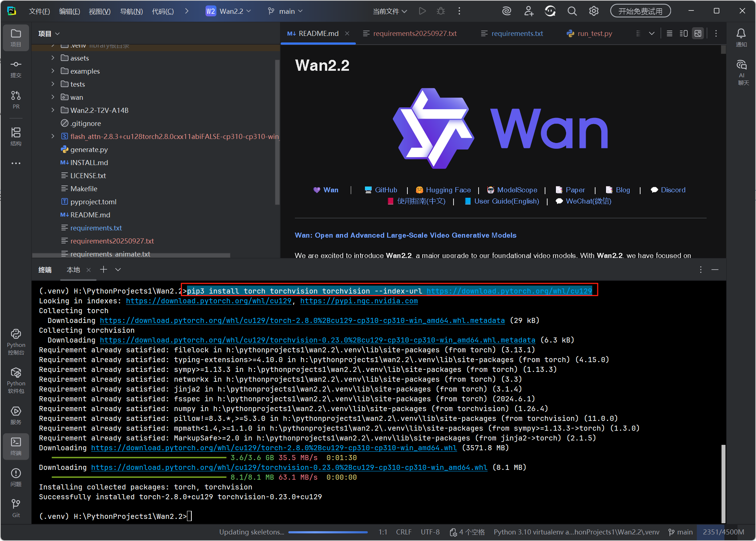Open the More Actions menu in title bar

459,11
